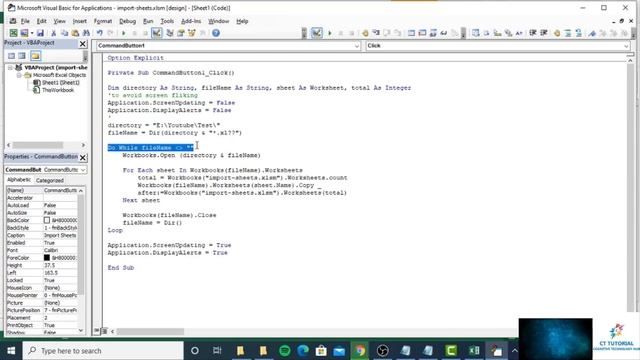Switch to Full Module View button below code
Viewport: 640px width, 360px height.
104,331
